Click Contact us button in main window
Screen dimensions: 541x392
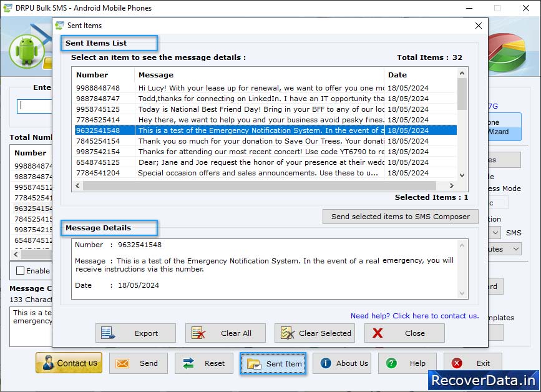pyautogui.click(x=69, y=363)
